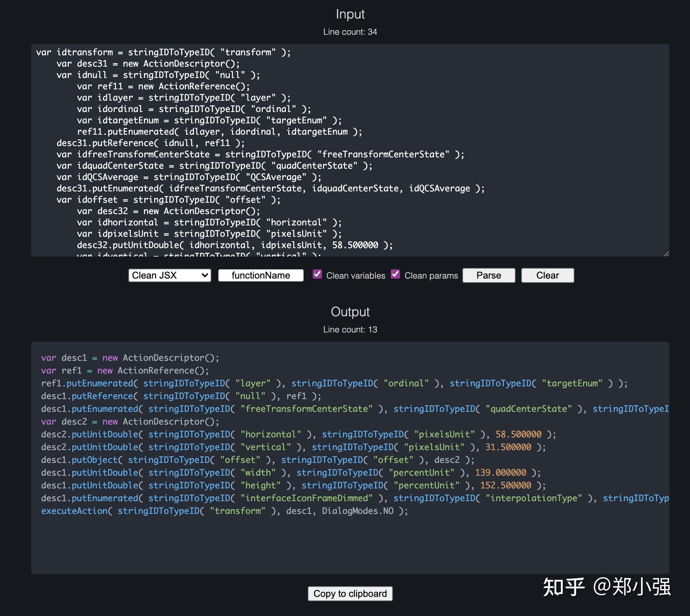Click the executeAction line in Output
The height and width of the screenshot is (616, 690).
[x=224, y=511]
